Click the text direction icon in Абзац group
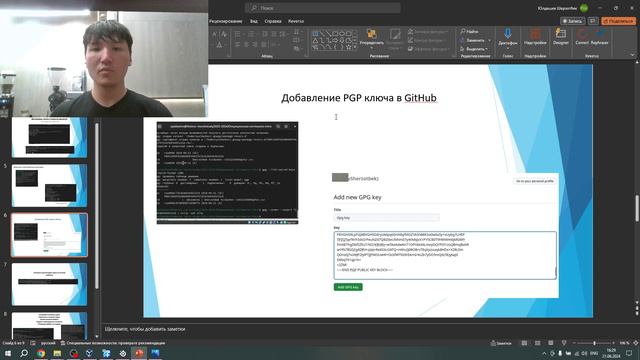This screenshot has height=360, width=640. point(297,32)
